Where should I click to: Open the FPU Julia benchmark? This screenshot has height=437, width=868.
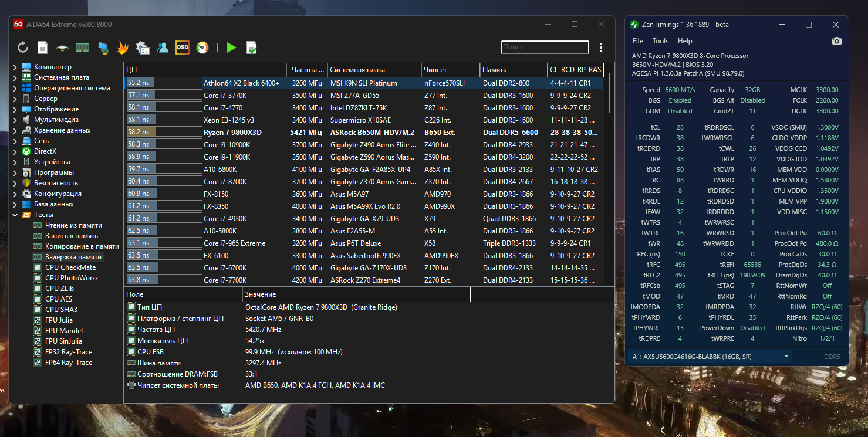click(x=59, y=320)
